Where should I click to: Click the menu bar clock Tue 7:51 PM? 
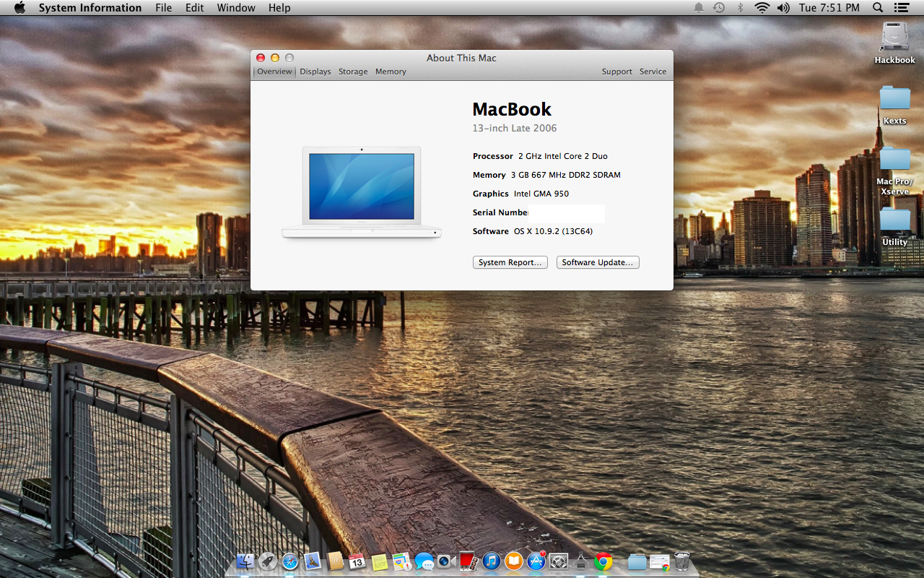tap(829, 8)
